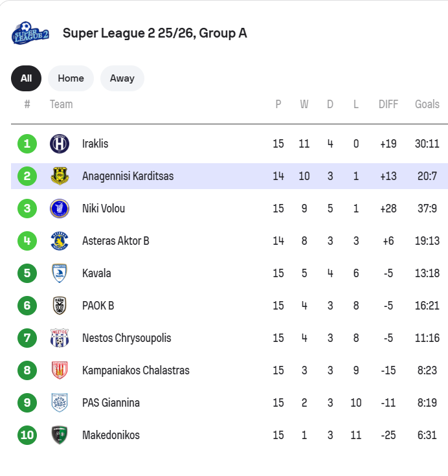The image size is (448, 476).
Task: Open Niki Volou club badge
Action: [x=60, y=209]
